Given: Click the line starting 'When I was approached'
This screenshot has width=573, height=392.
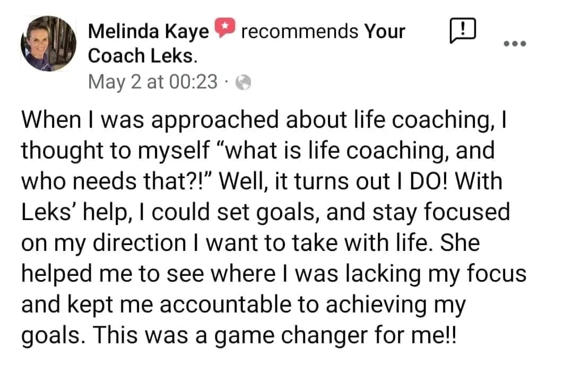Looking at the screenshot, I should [264, 121].
